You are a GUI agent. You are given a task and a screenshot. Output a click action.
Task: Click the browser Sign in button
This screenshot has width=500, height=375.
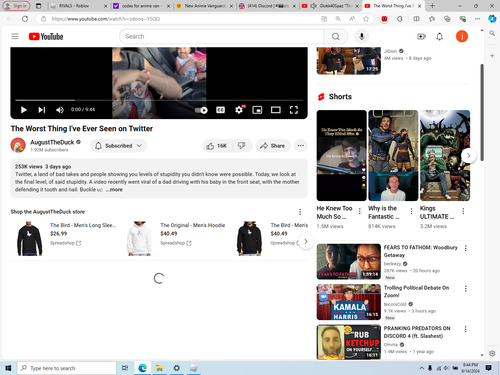pos(16,6)
